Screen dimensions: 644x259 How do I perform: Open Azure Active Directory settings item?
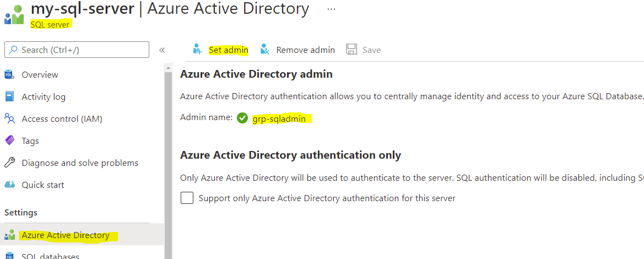pyautogui.click(x=65, y=235)
